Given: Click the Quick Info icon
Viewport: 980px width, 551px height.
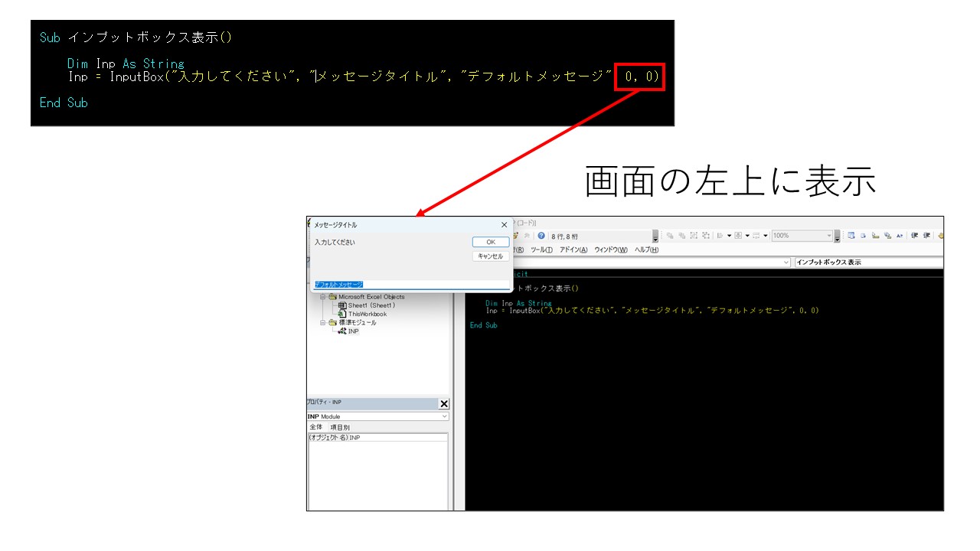Looking at the screenshot, I should [x=875, y=236].
